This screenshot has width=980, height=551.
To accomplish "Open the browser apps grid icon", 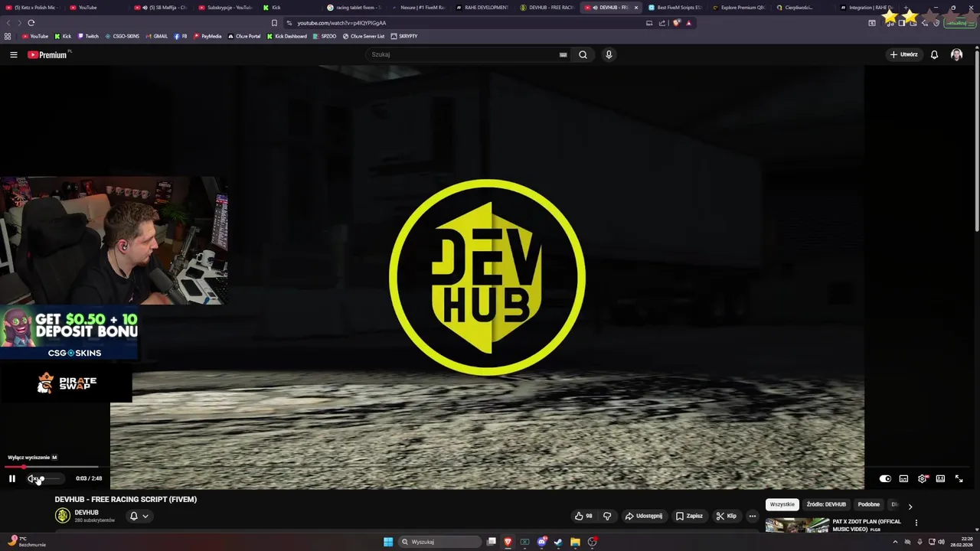I will [8, 36].
